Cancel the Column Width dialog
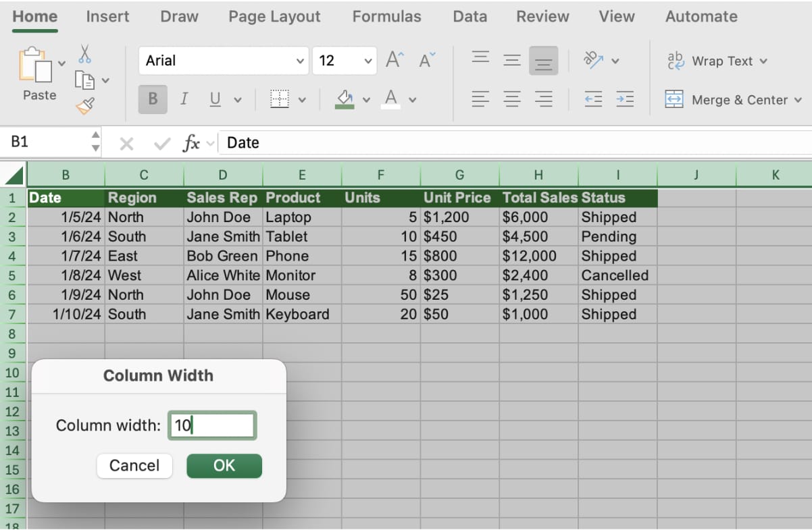Screen dimensions: 812x532 click(x=134, y=466)
